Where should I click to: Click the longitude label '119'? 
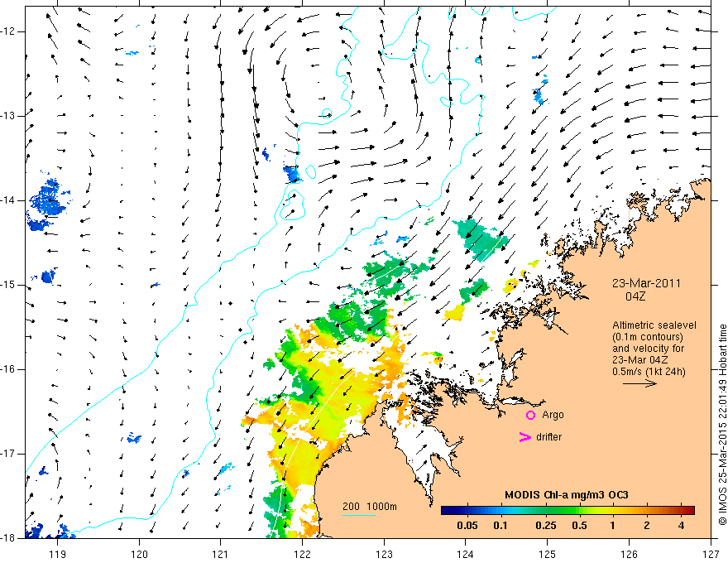tap(57, 554)
